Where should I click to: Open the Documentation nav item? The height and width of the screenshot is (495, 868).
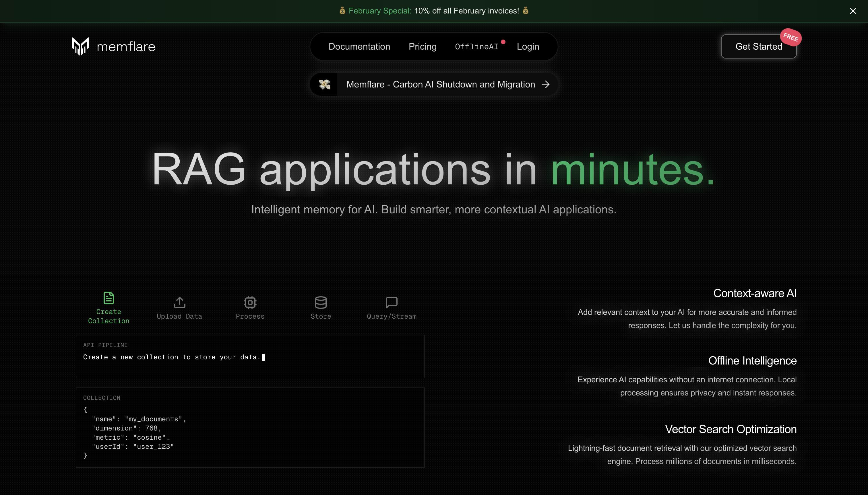pos(359,46)
